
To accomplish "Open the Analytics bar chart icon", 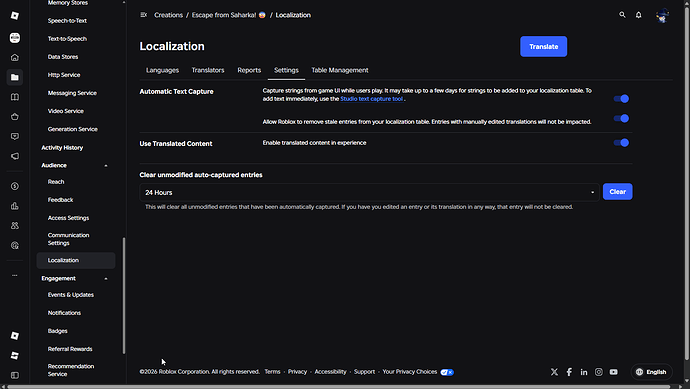I will click(15, 206).
